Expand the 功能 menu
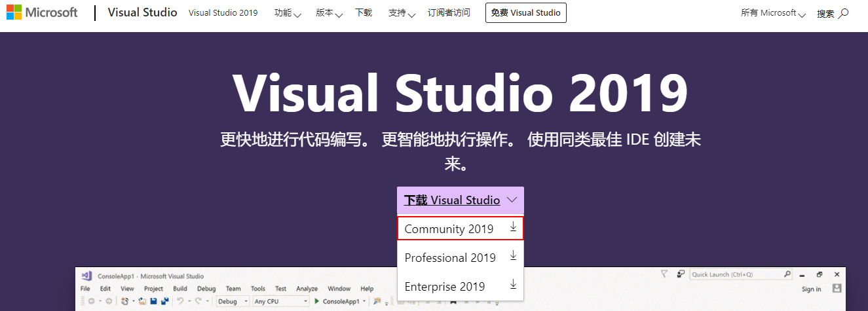This screenshot has height=311, width=868. (288, 13)
